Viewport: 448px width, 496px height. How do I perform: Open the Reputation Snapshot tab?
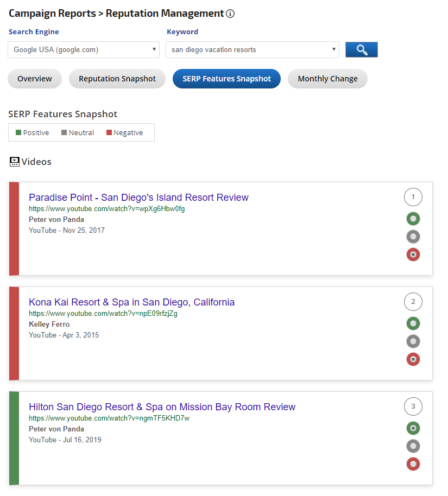pos(117,79)
